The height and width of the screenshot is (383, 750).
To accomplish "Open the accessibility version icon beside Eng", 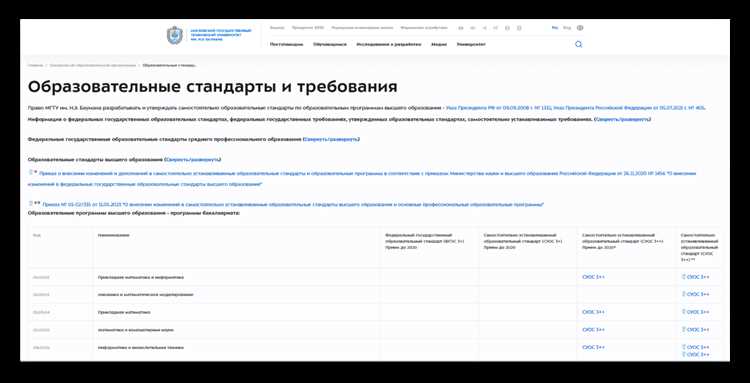I will coord(580,28).
